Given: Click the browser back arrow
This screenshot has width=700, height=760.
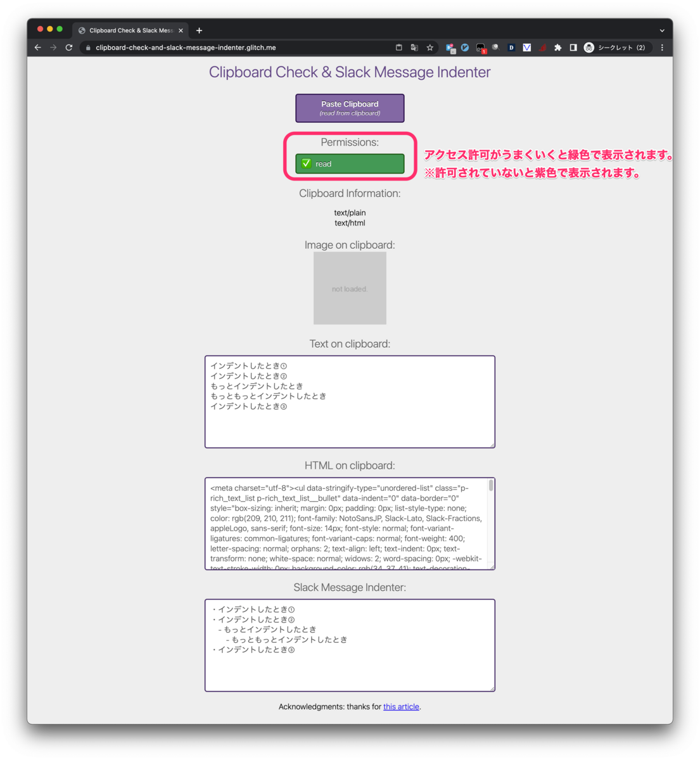Looking at the screenshot, I should [x=38, y=47].
